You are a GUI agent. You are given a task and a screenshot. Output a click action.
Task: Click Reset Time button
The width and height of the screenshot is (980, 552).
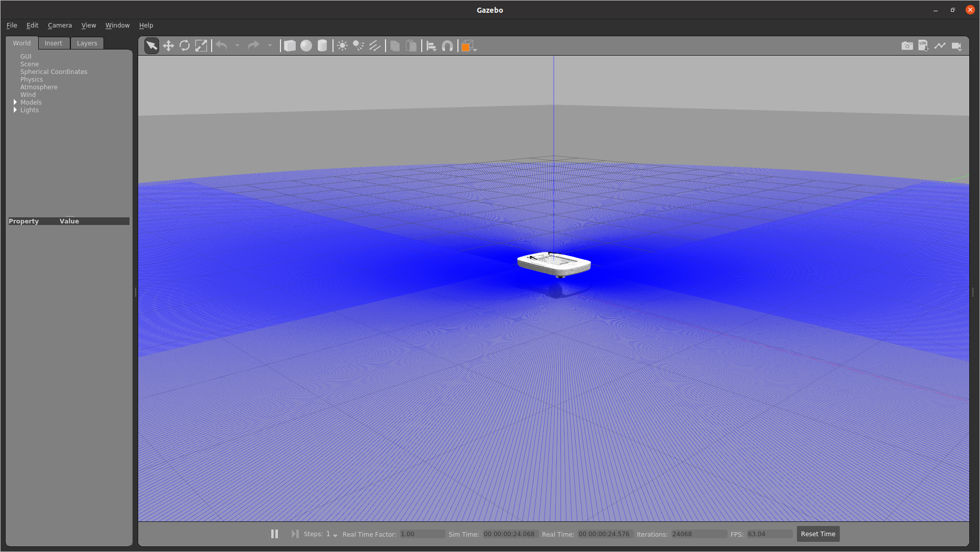[818, 534]
